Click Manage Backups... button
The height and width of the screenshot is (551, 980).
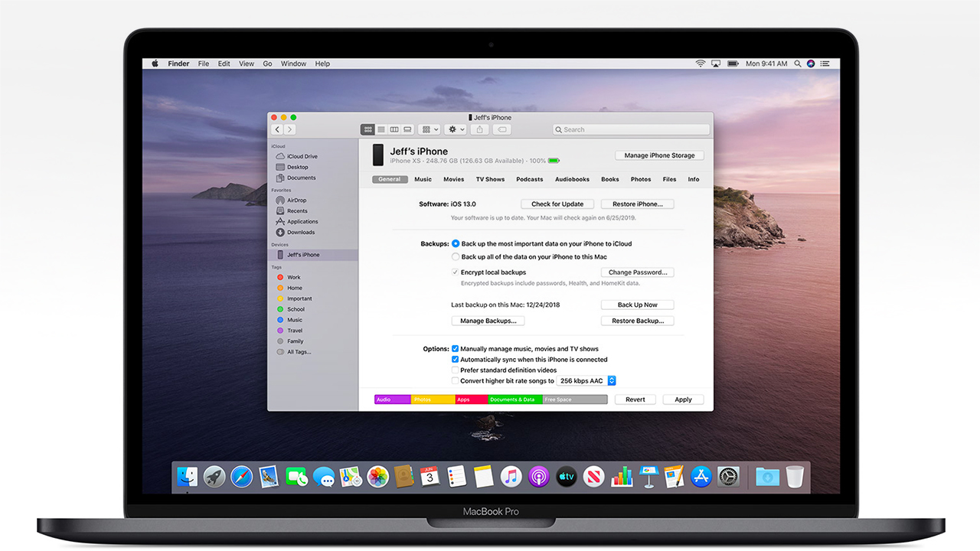tap(488, 321)
